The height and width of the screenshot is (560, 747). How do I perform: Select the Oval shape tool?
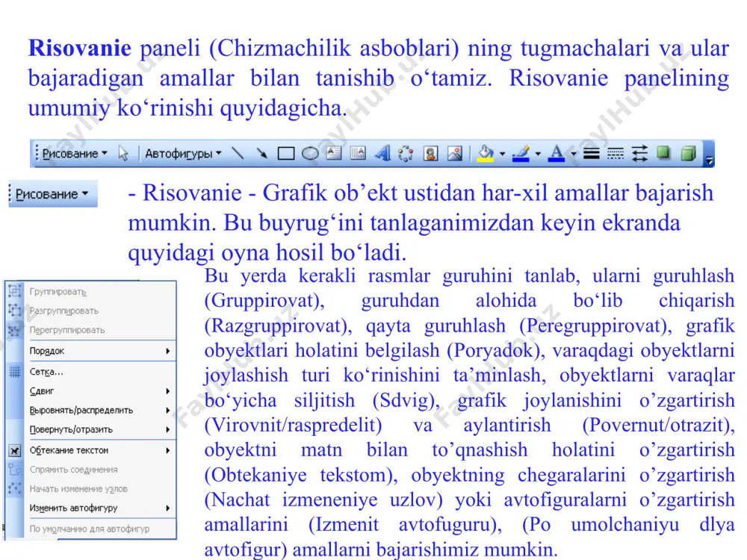[310, 153]
